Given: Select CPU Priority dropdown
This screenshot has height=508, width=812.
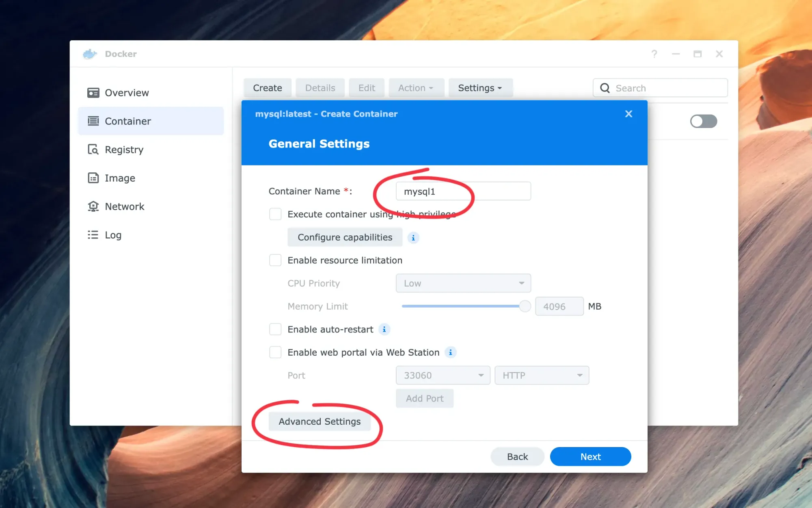Looking at the screenshot, I should (x=463, y=283).
